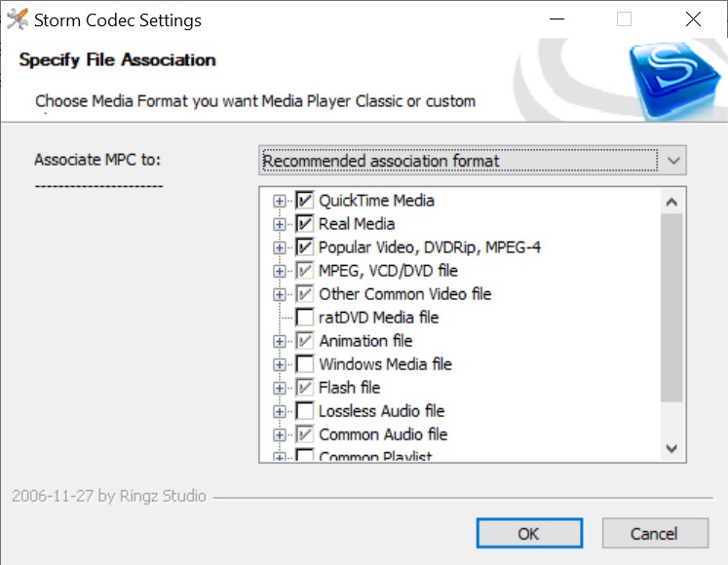Select the Other Common Video file item
Image resolution: width=728 pixels, height=565 pixels.
click(404, 294)
